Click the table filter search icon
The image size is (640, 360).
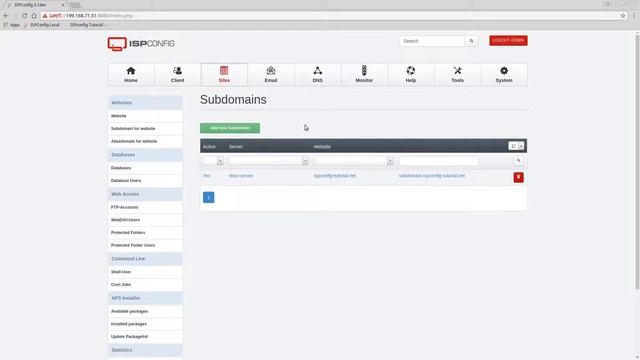pyautogui.click(x=518, y=161)
